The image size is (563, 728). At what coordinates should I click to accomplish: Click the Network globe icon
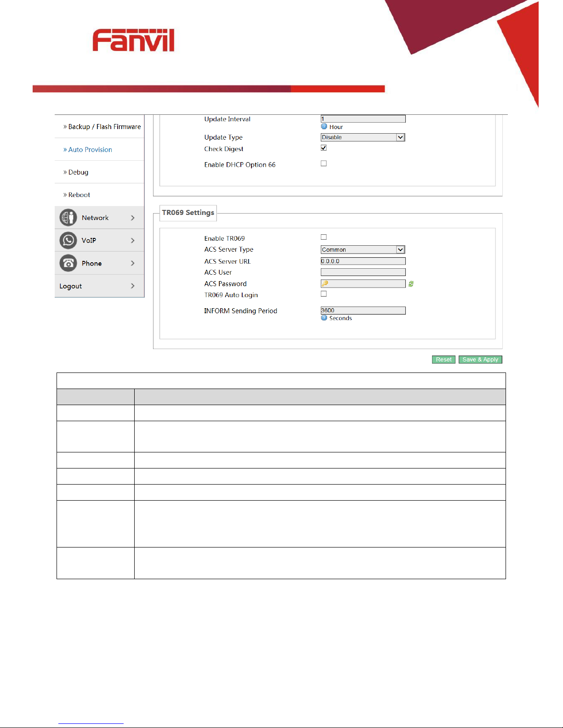pos(68,218)
